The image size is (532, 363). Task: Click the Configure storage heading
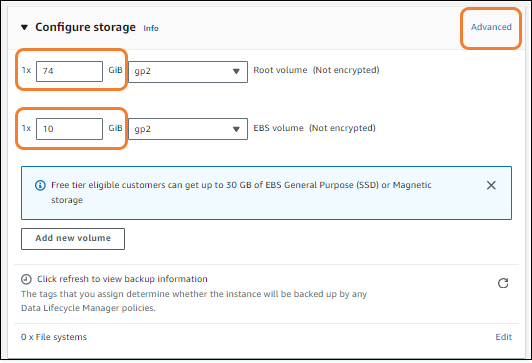pos(85,27)
